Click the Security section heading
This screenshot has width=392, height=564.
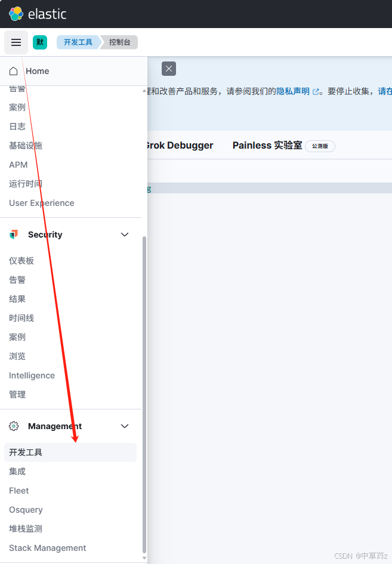45,235
